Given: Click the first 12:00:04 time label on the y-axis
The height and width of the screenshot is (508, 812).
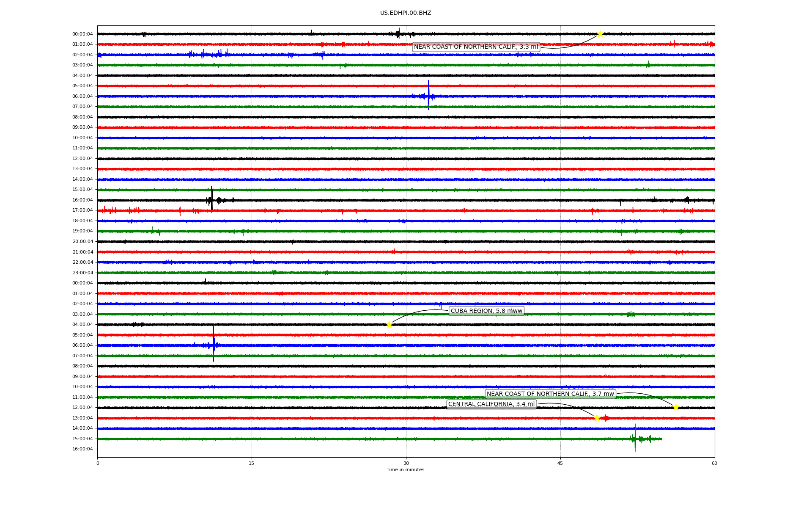Looking at the screenshot, I should point(82,158).
